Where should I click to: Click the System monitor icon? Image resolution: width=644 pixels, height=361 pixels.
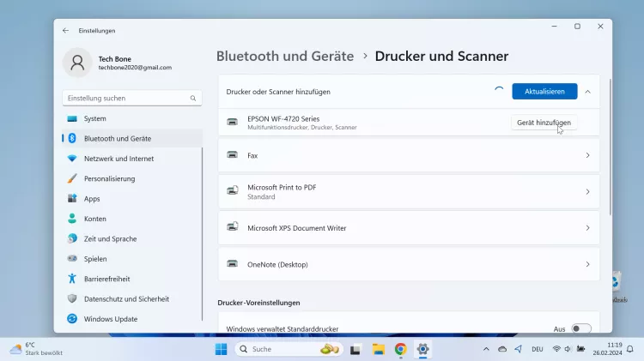pos(72,118)
